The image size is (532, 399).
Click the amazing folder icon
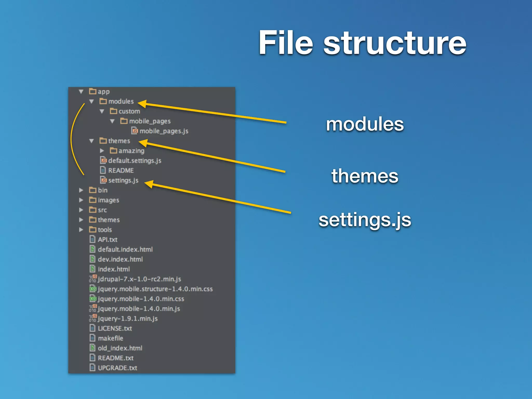[x=113, y=150]
